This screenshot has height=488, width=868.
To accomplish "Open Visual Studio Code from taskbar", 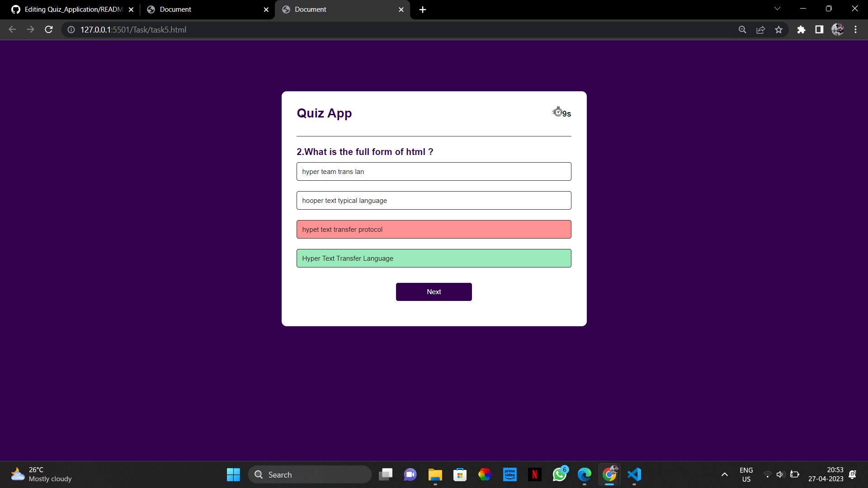I will (x=634, y=474).
